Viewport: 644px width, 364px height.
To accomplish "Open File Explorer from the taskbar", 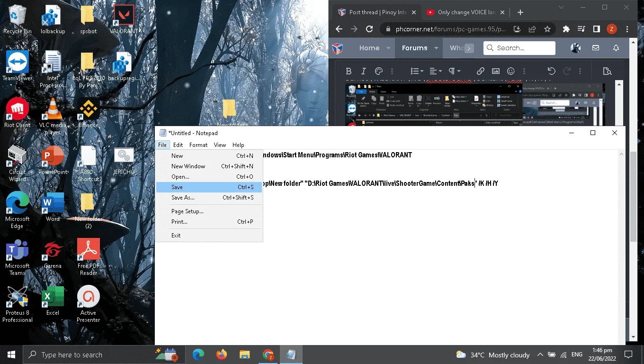I will [244, 355].
